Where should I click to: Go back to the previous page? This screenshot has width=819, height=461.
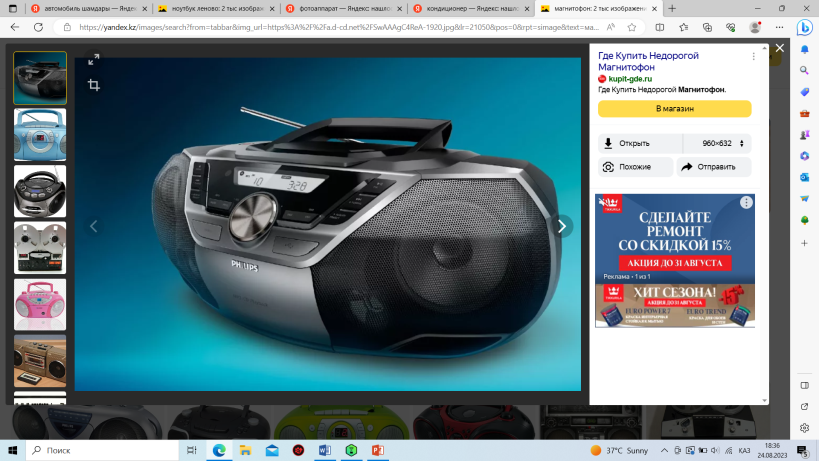(x=15, y=27)
